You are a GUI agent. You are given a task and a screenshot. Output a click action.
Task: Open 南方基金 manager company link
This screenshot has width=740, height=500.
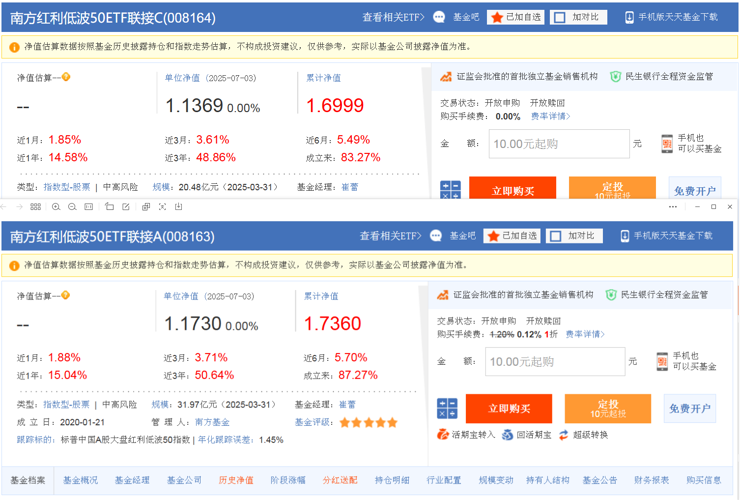coord(212,422)
